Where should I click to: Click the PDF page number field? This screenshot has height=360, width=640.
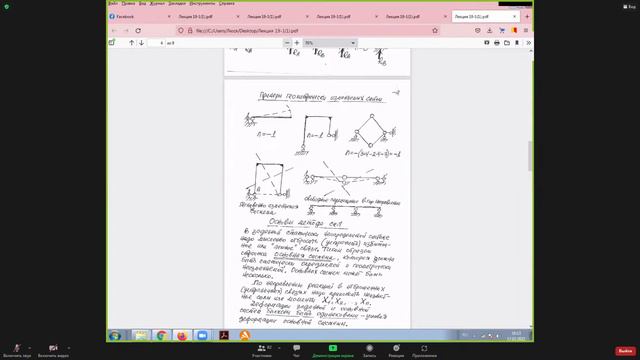coord(156,42)
